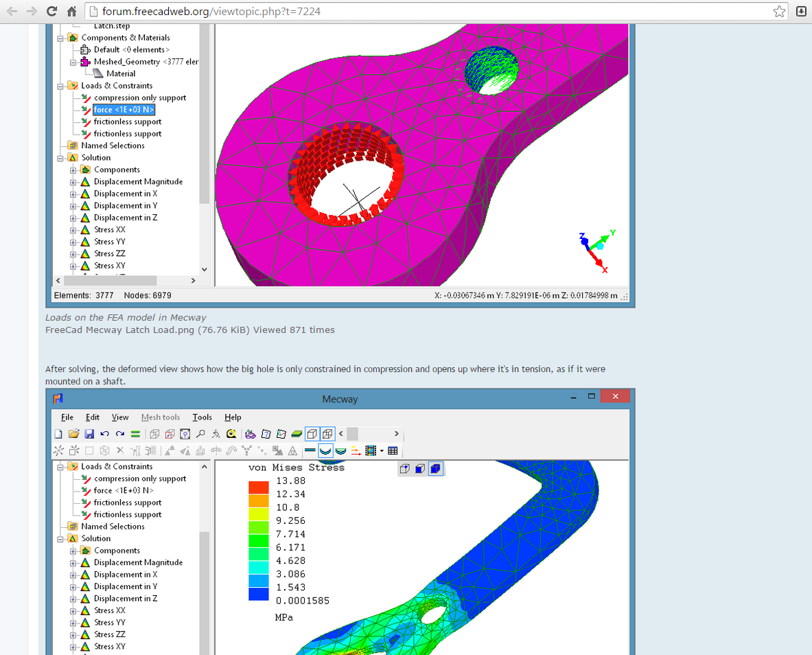Go back using the browser back arrow
812x655 pixels.
[12, 12]
